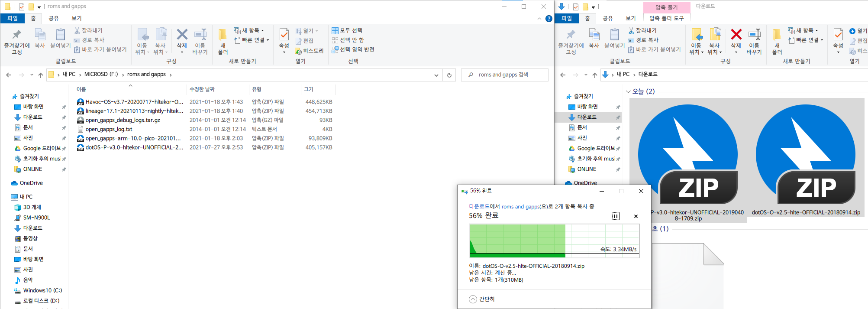Open Easy access (빠른 연결) dropdown in roms and gapps
The width and height of the screenshot is (868, 309).
pos(252,40)
